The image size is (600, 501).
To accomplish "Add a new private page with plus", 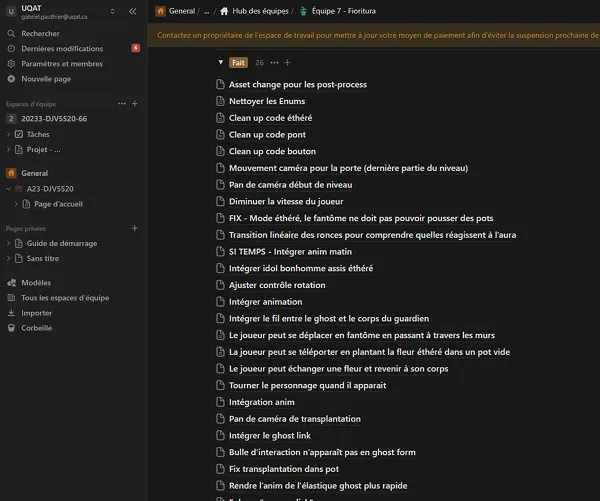I will click(x=135, y=228).
